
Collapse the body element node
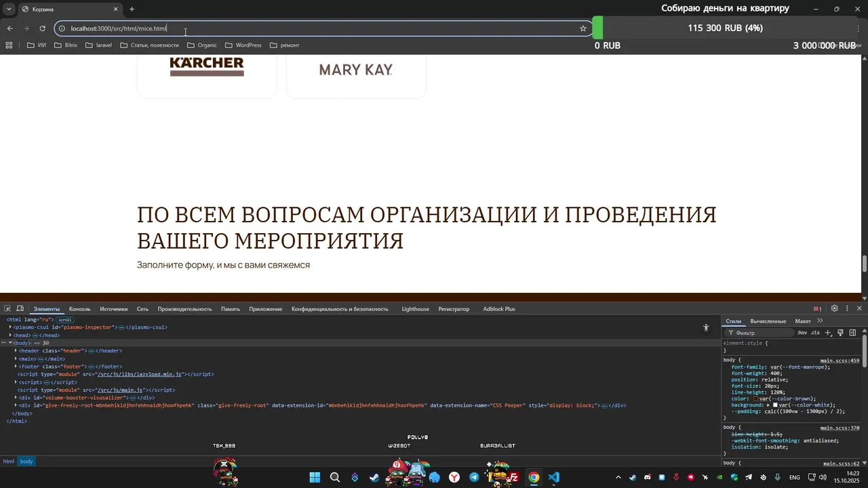tap(10, 343)
